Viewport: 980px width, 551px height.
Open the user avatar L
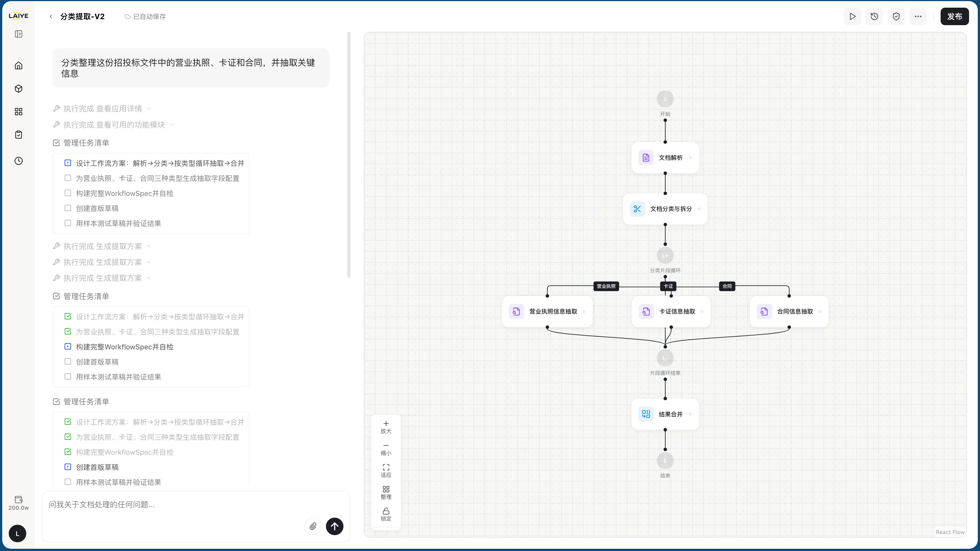(x=17, y=533)
